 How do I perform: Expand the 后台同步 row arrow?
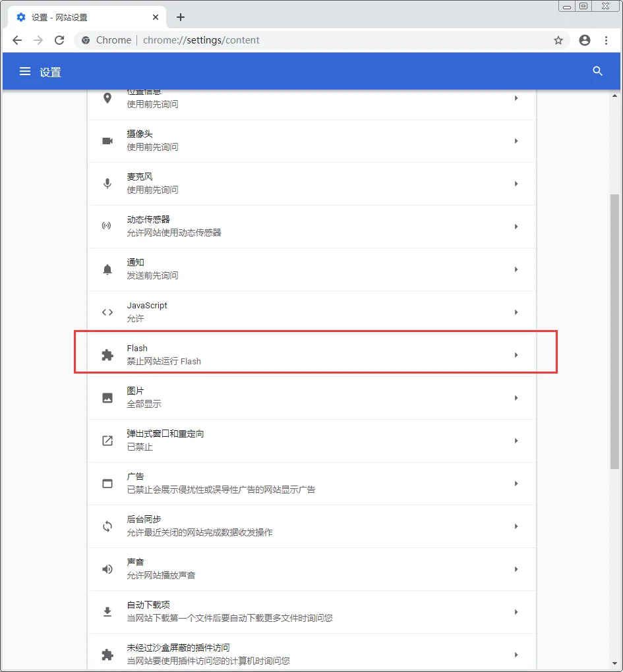click(x=516, y=526)
